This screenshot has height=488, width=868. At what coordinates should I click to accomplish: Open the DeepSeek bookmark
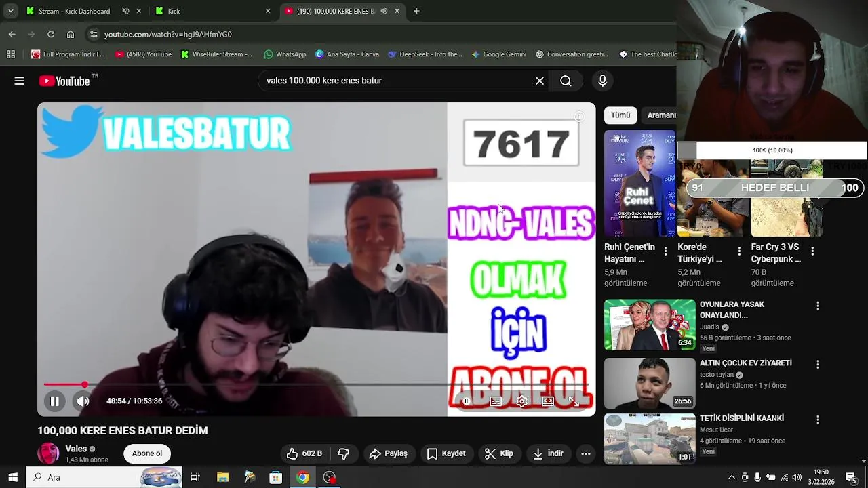pos(425,54)
